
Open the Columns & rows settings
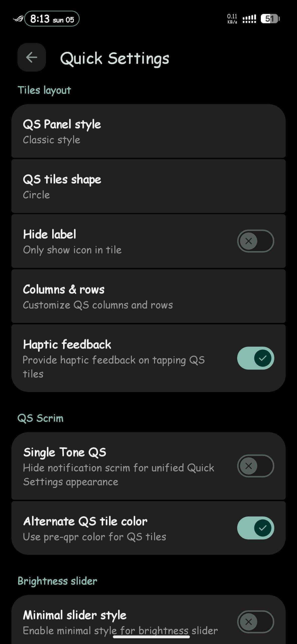pos(148,296)
